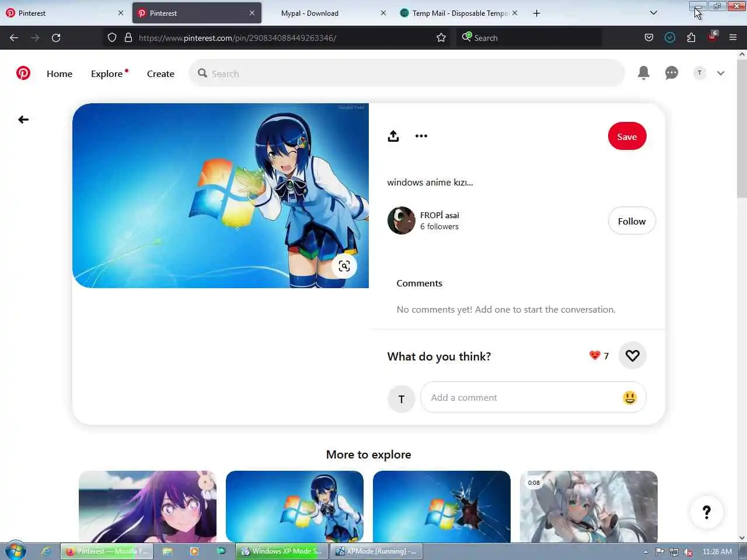Open the main Windows anime girl image

[221, 195]
